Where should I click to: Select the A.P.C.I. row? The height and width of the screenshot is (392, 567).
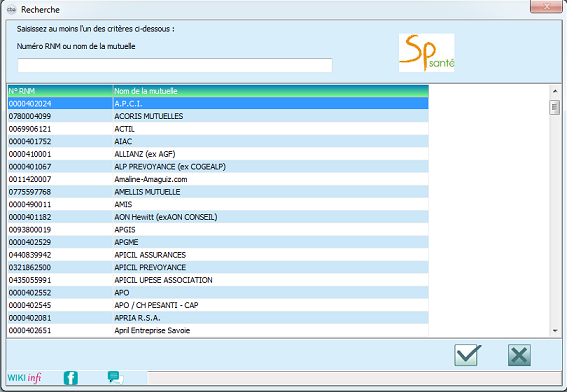pos(218,104)
